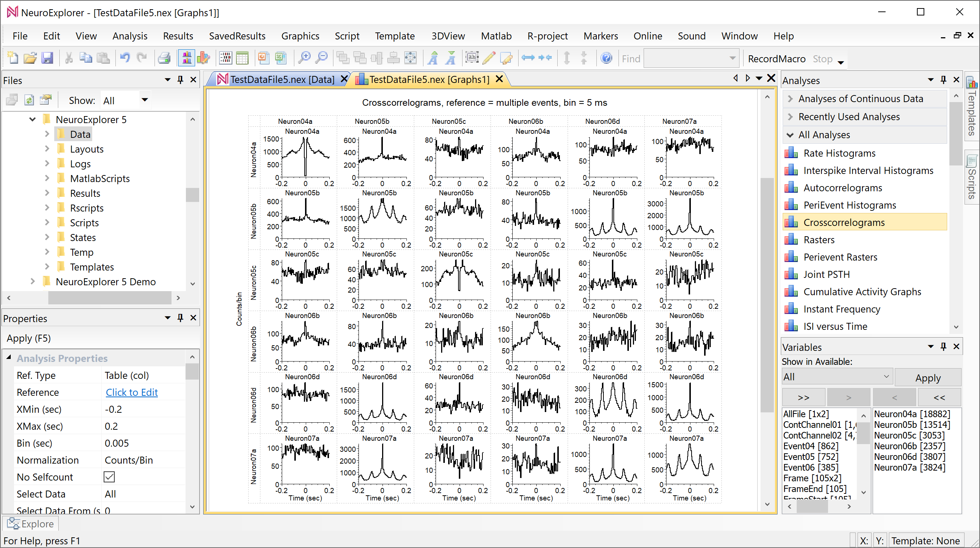Click the refresh files icon in Files panel
The height and width of the screenshot is (548, 980).
[29, 100]
